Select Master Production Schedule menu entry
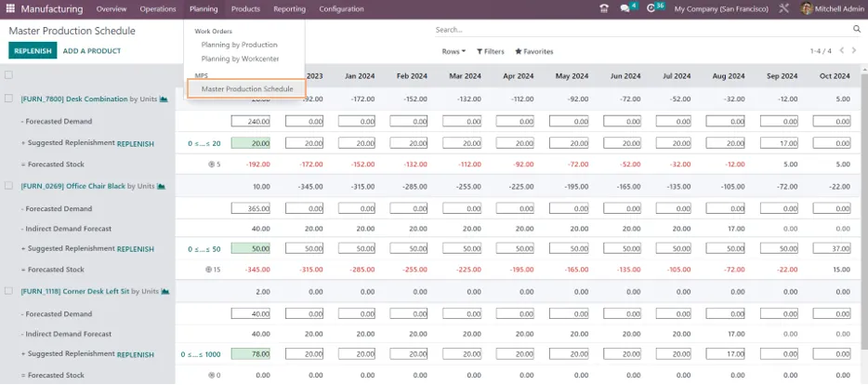 coord(247,89)
